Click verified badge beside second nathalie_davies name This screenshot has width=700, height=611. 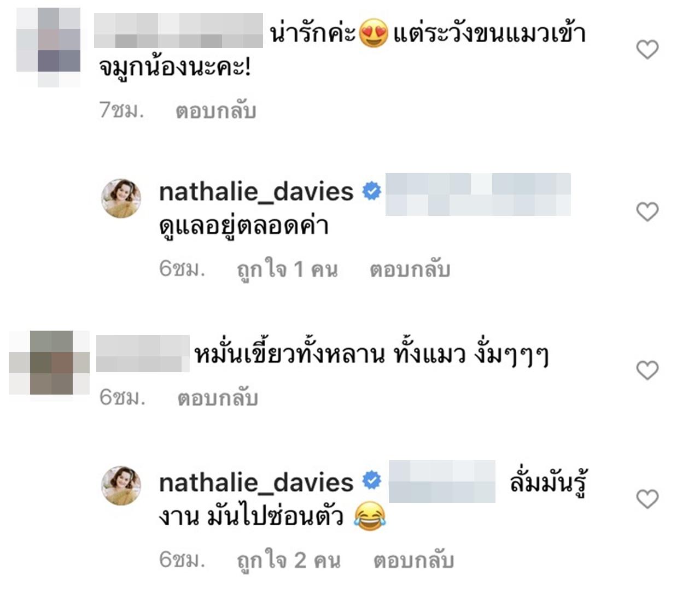pos(372,481)
